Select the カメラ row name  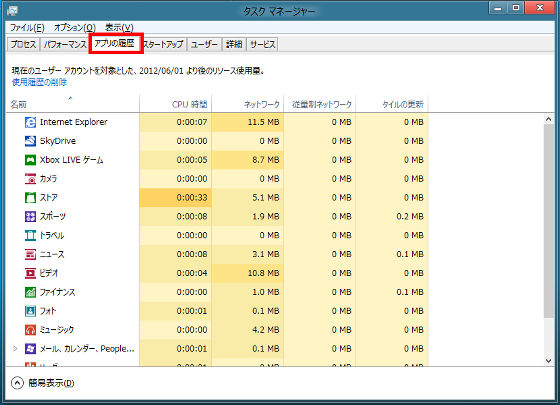48,179
